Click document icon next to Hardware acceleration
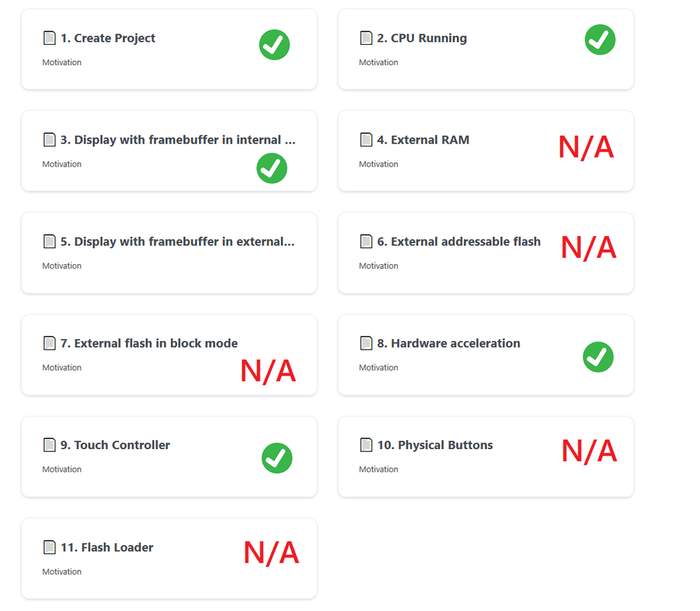 pos(366,343)
